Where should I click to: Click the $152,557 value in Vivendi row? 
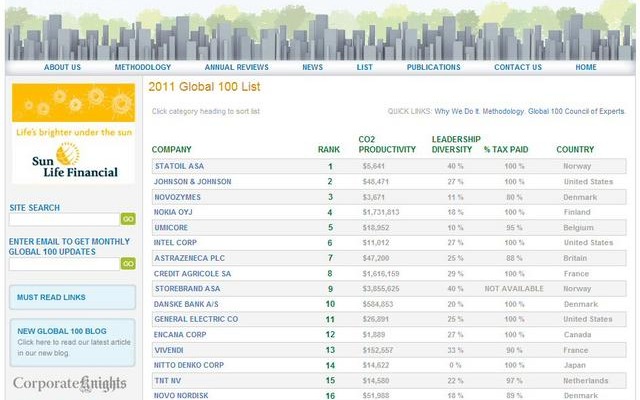pyautogui.click(x=378, y=350)
